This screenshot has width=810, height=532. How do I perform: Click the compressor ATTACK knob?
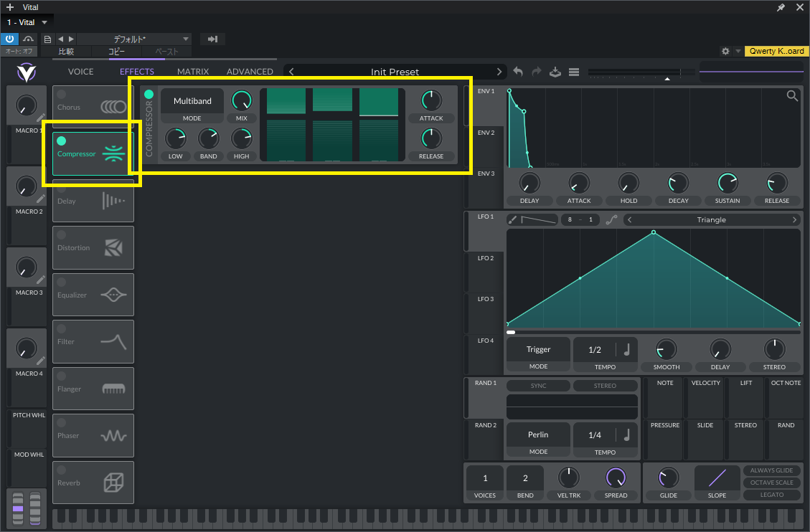click(x=431, y=100)
